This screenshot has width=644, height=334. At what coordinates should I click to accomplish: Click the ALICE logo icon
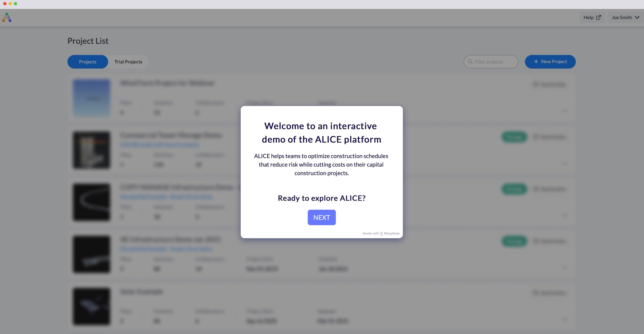[x=7, y=17]
